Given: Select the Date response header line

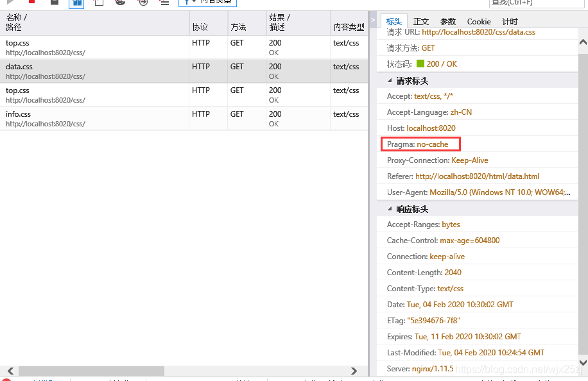Looking at the screenshot, I should [477, 304].
